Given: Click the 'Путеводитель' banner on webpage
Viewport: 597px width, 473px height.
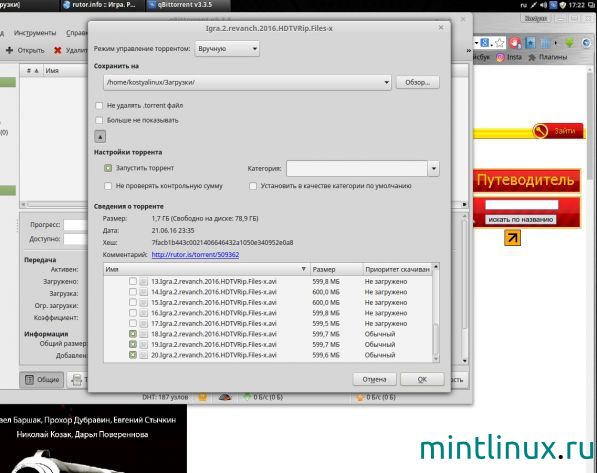Looking at the screenshot, I should tap(526, 180).
